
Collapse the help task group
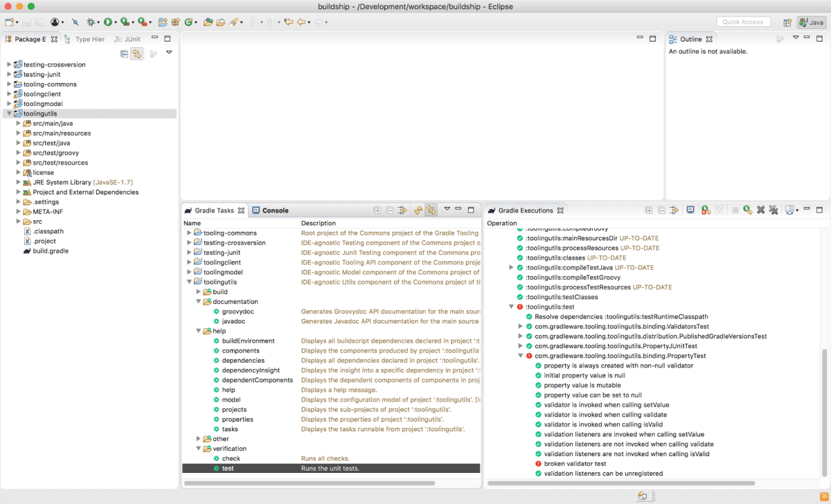point(199,331)
